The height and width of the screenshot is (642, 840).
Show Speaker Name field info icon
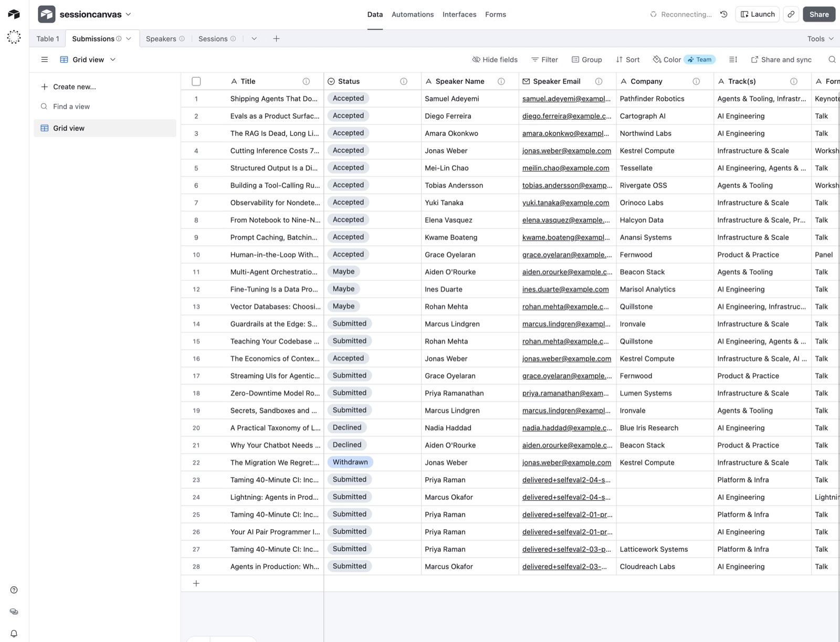[501, 81]
